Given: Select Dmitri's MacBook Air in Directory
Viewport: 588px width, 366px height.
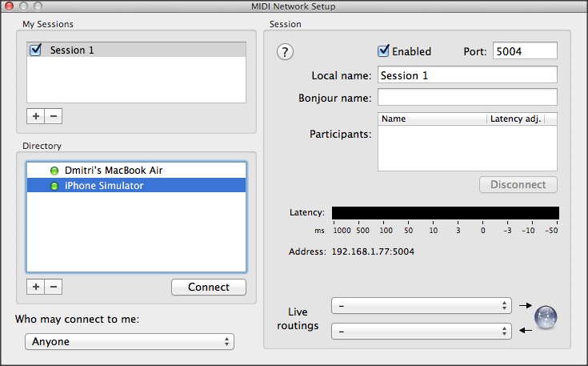Looking at the screenshot, I should pos(114,171).
